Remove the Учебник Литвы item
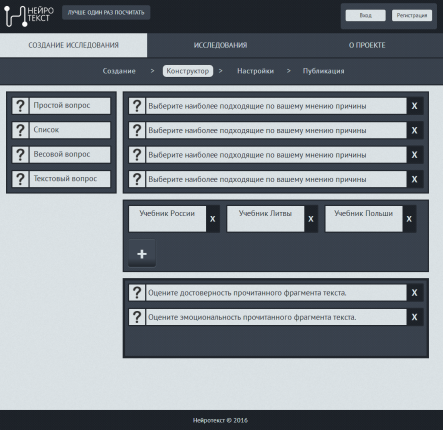 (x=311, y=219)
